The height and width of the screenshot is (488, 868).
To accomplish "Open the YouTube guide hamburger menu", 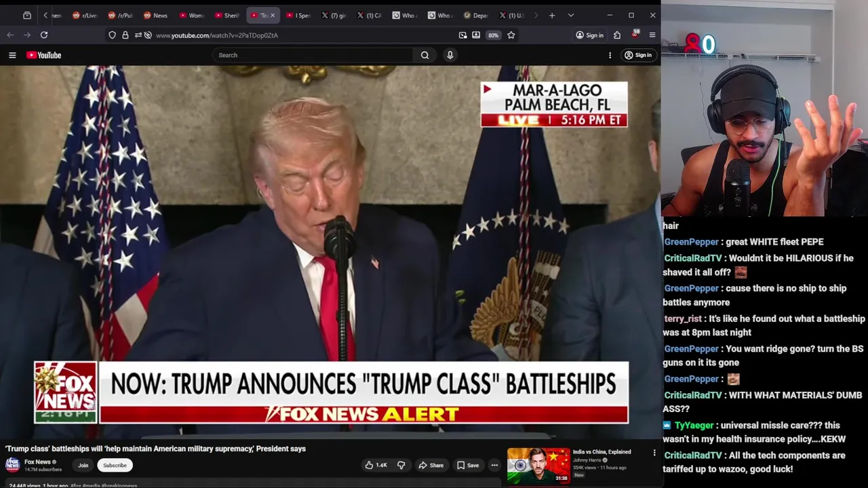I will (x=12, y=55).
